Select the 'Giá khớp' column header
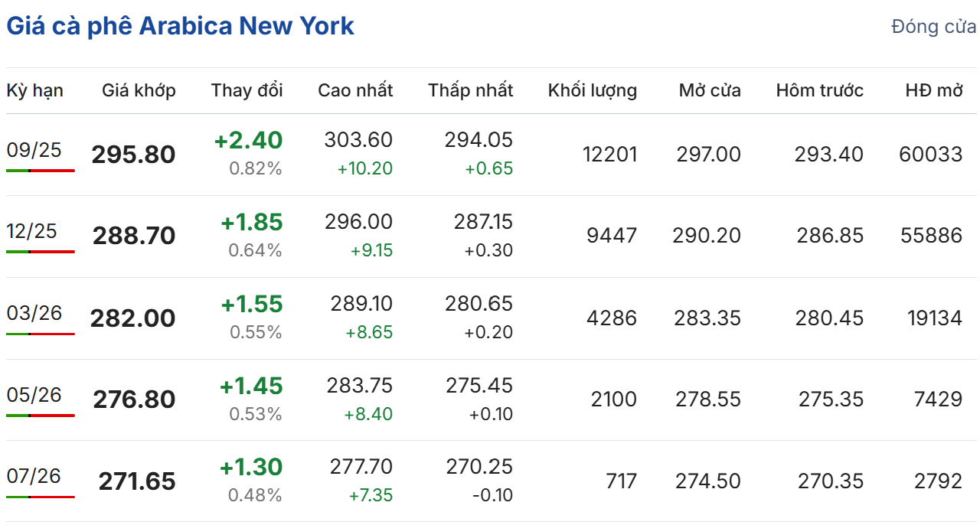 (x=139, y=90)
